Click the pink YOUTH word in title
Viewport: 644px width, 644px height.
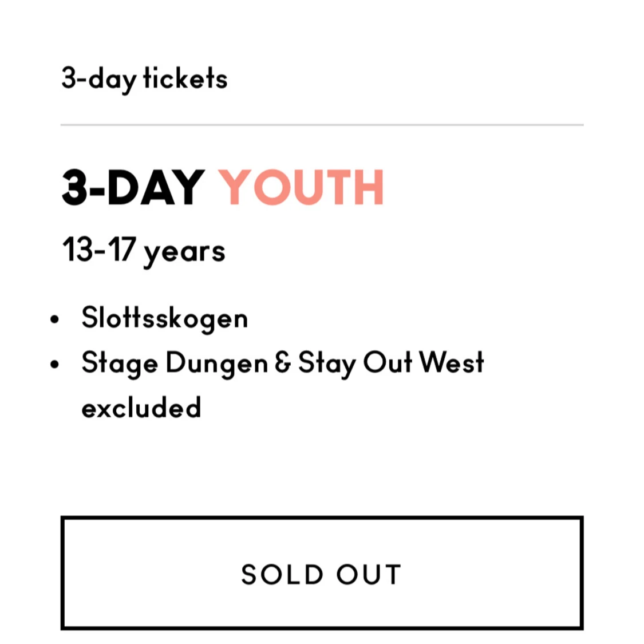click(302, 187)
